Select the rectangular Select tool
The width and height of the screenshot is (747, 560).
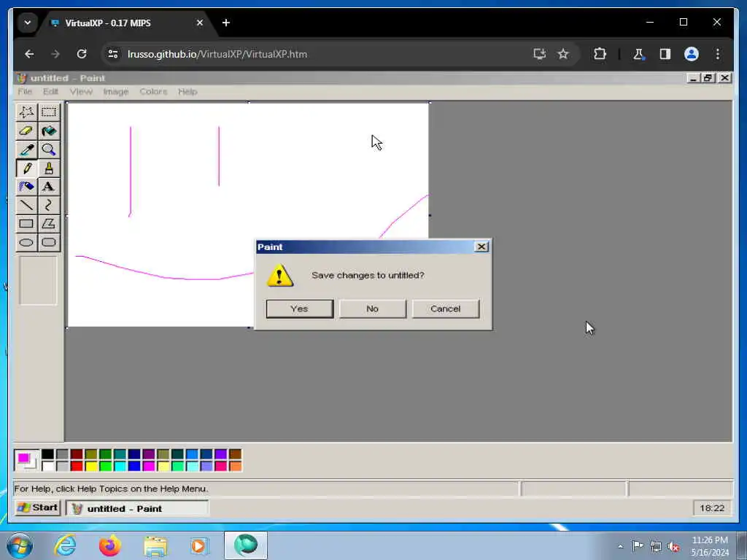point(49,112)
